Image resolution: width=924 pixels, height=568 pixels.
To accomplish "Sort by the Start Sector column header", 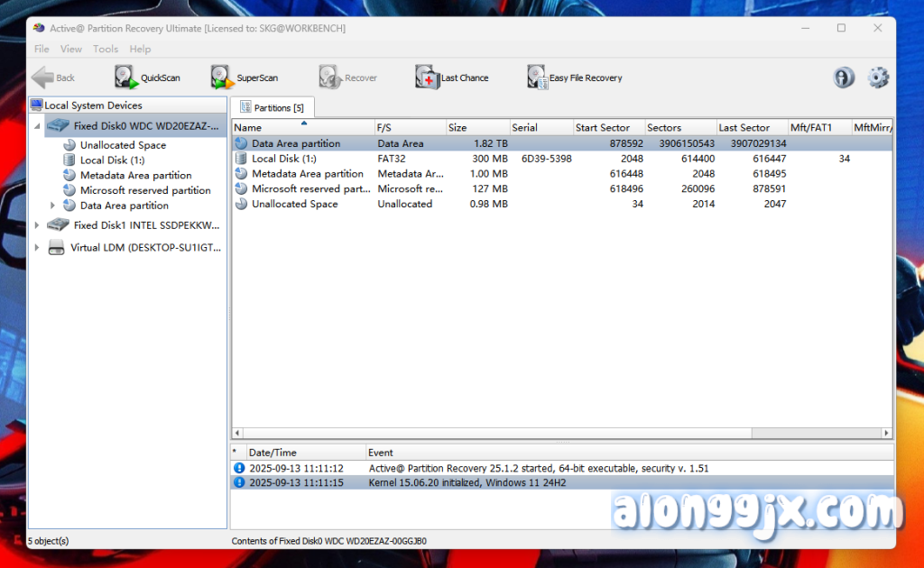I will pyautogui.click(x=608, y=127).
